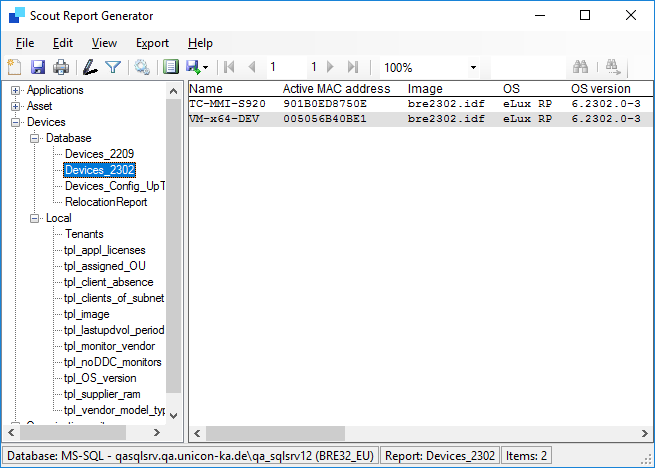Click the print preview magnifier icon
This screenshot has width=655, height=468.
pyautogui.click(x=142, y=67)
